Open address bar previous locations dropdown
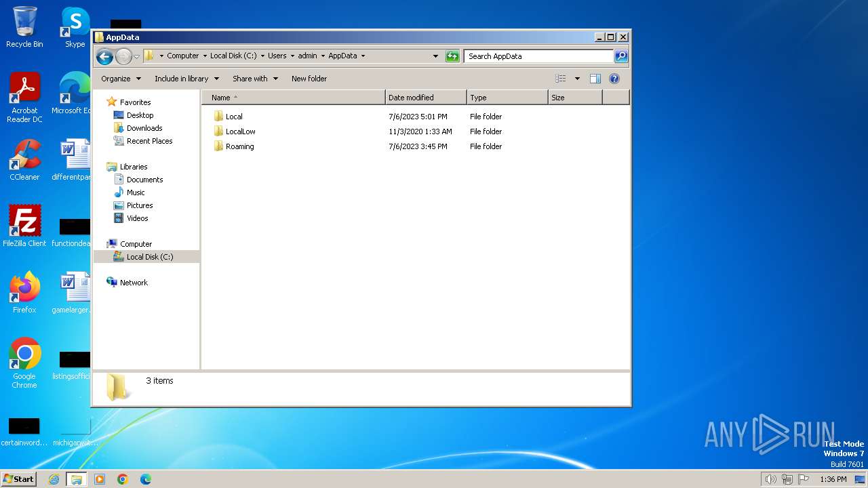 coord(435,56)
